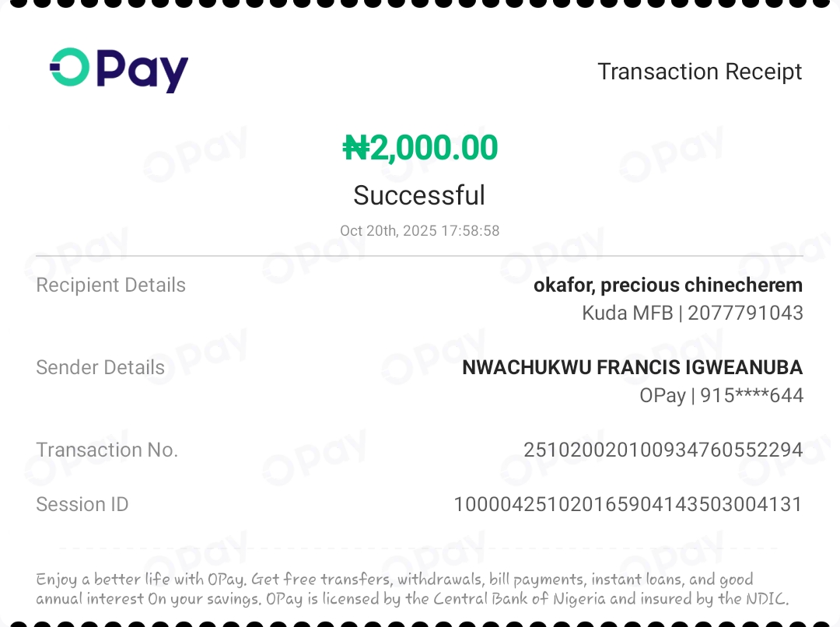Image resolution: width=840 pixels, height=627 pixels.
Task: Click the Recipient Details label
Action: point(111,285)
